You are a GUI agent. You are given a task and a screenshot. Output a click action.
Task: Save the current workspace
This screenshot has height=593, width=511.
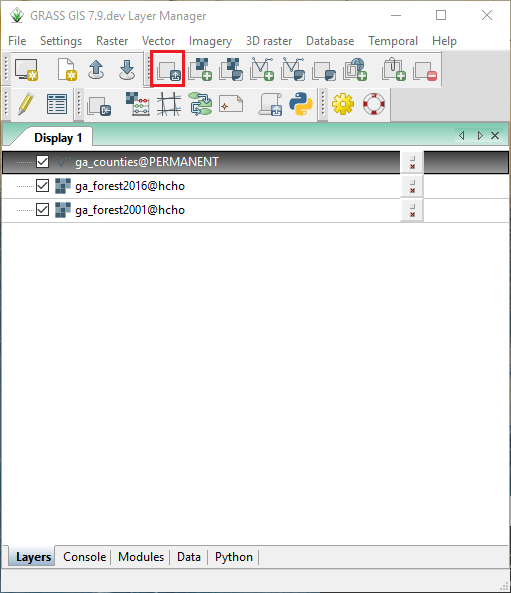tap(127, 70)
